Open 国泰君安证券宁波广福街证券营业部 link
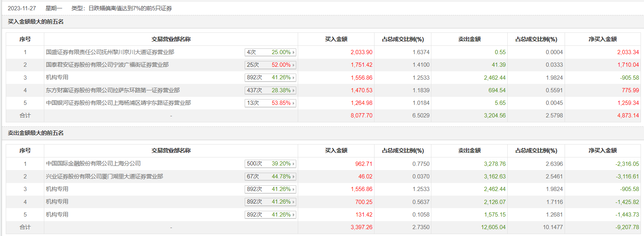Image resolution: width=644 pixels, height=236 pixels. point(107,65)
